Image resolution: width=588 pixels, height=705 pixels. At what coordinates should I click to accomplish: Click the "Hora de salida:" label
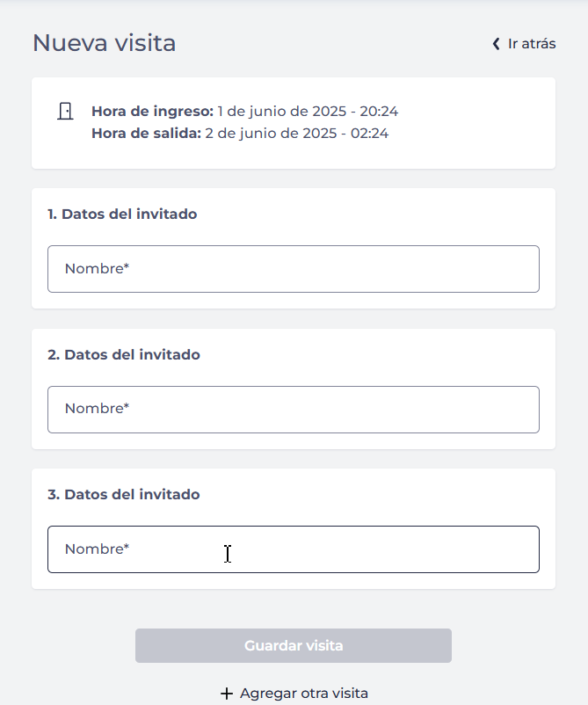coord(146,134)
